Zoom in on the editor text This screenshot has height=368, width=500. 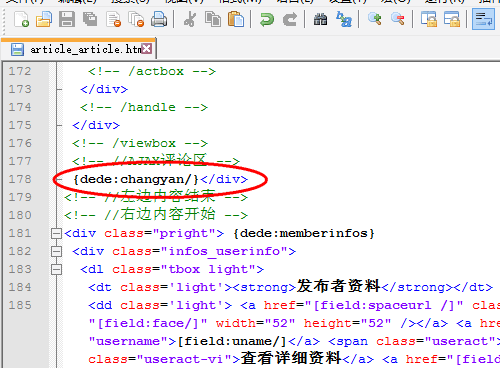click(375, 19)
